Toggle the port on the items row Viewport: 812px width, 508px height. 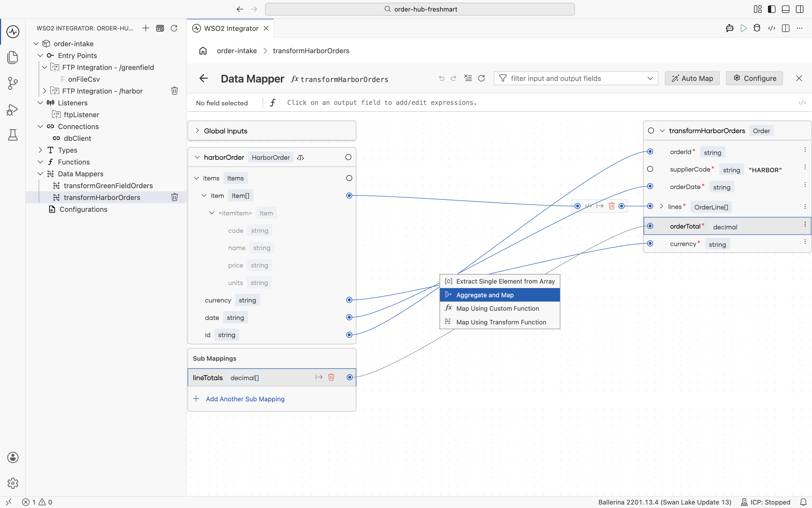pos(349,178)
